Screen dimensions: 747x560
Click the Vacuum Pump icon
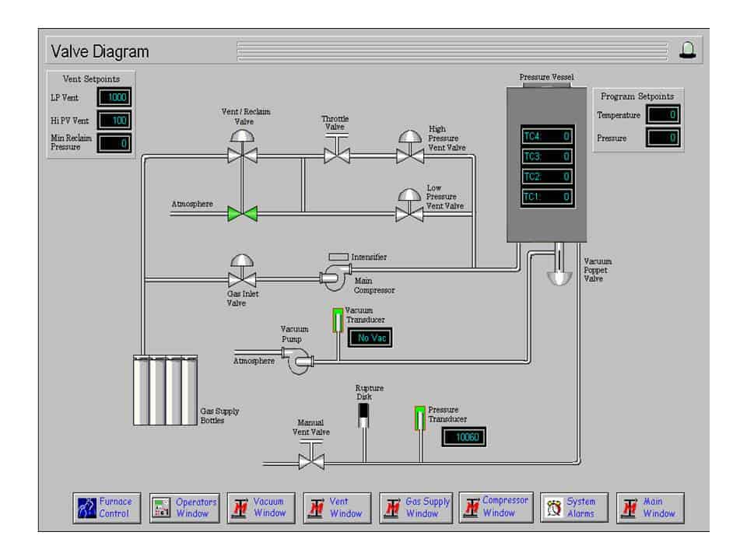point(298,359)
